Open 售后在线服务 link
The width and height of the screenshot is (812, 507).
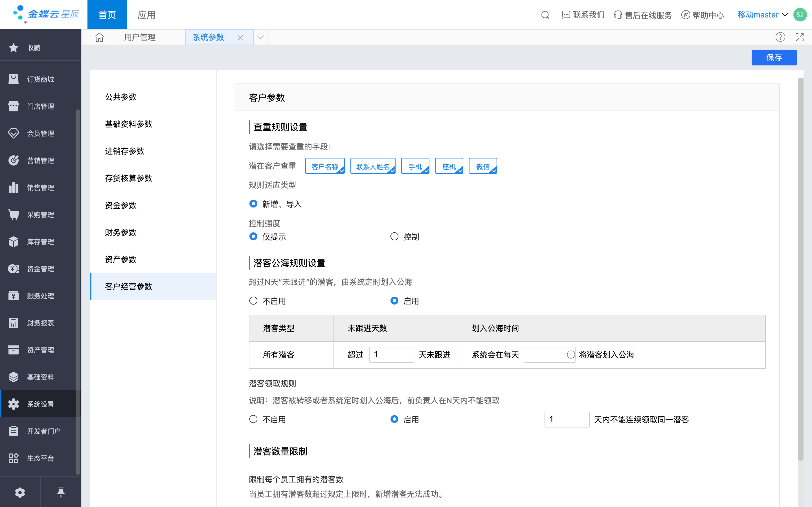coord(643,15)
